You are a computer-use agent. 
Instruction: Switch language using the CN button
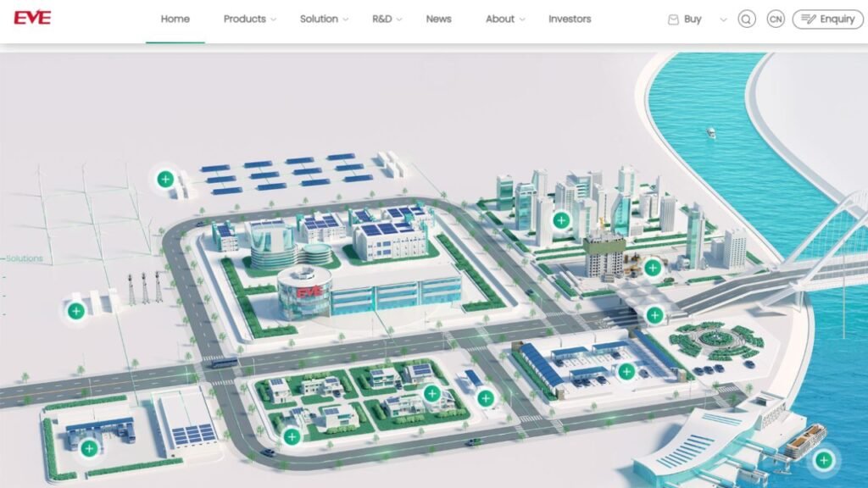pyautogui.click(x=775, y=19)
